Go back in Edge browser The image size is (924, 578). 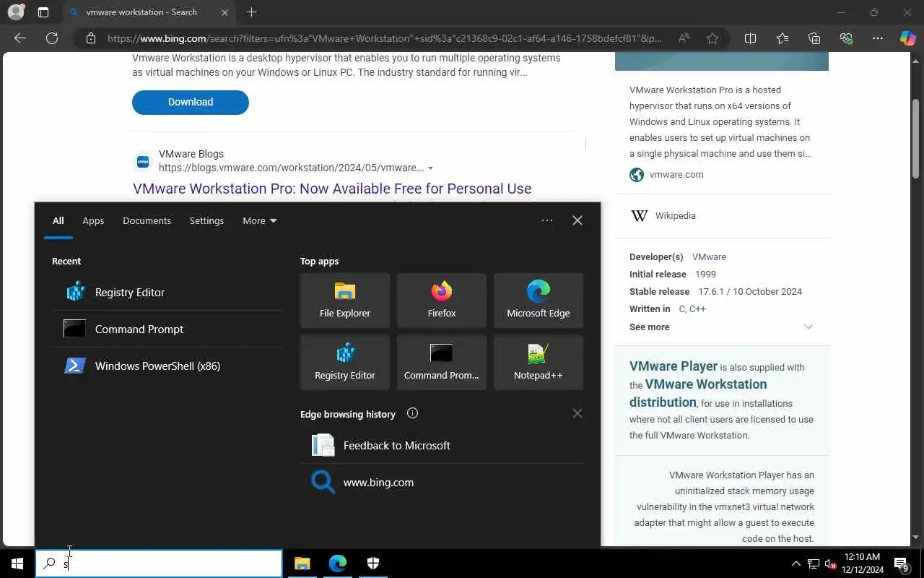pyautogui.click(x=20, y=38)
